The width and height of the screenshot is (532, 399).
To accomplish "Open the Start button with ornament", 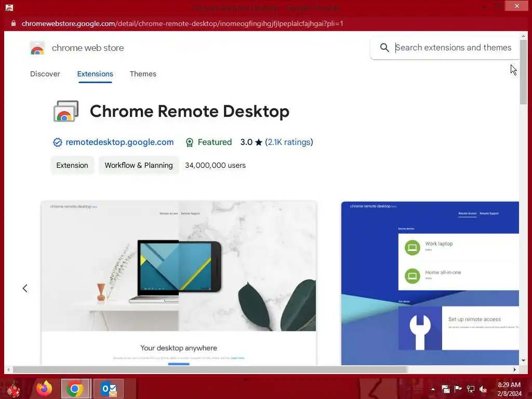I will (14, 389).
